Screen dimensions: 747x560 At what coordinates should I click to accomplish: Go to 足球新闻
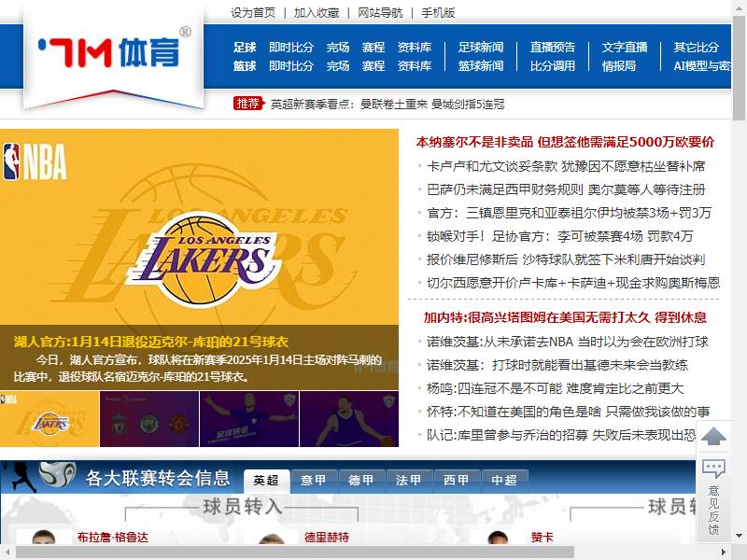pyautogui.click(x=481, y=48)
